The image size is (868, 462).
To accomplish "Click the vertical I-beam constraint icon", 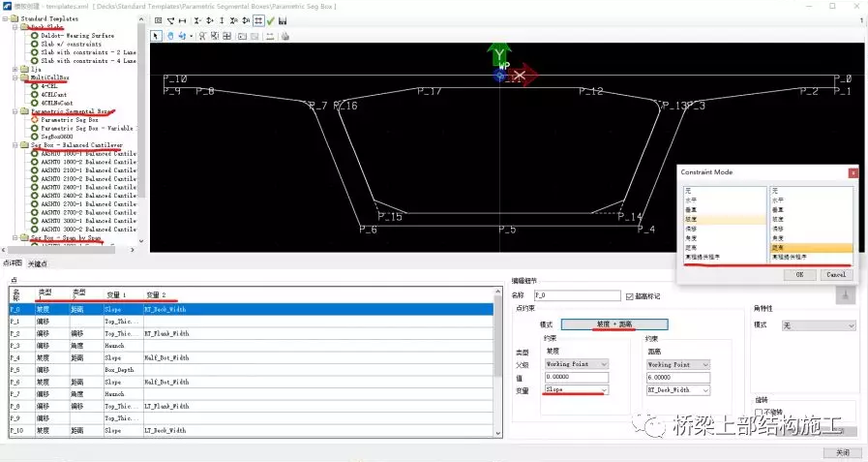I will point(222,21).
